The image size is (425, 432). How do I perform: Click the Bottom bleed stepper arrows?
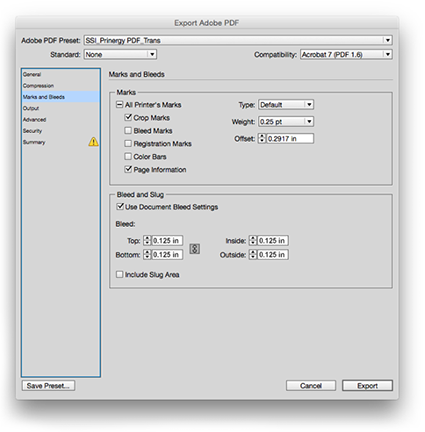coord(147,255)
